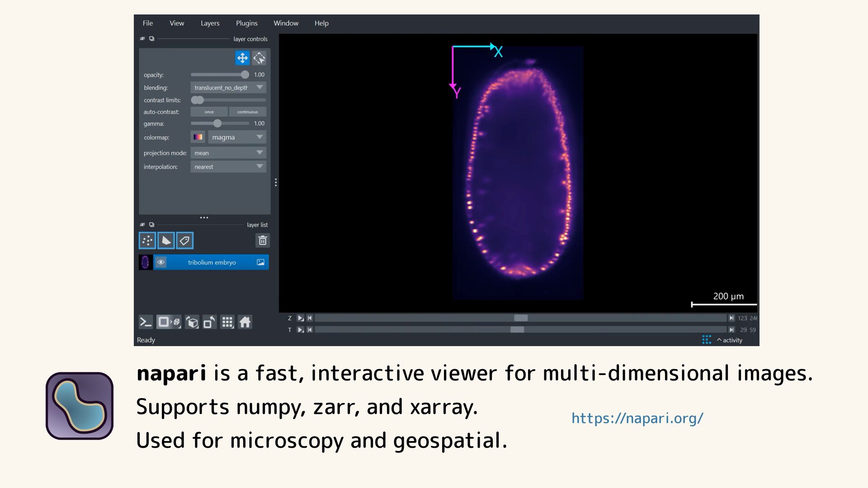The height and width of the screenshot is (488, 868).
Task: Toggle grid mode button
Action: (227, 322)
